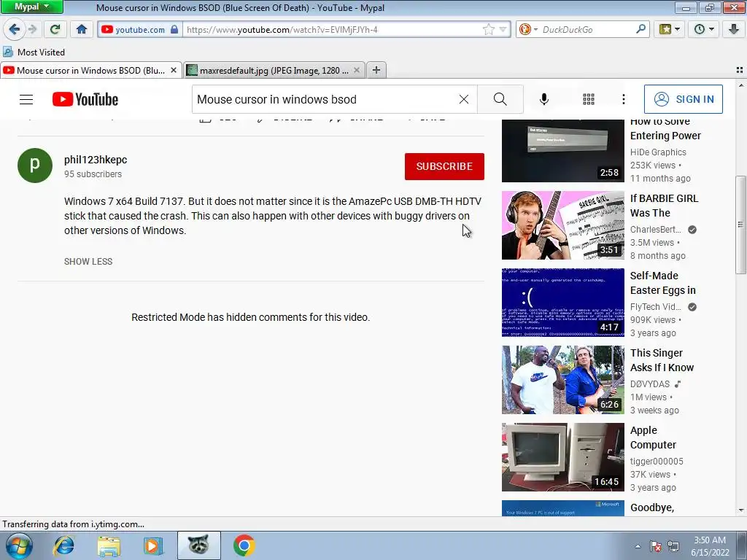Open the DuckDuckGo search engine selector
747x560 pixels.
(x=528, y=29)
